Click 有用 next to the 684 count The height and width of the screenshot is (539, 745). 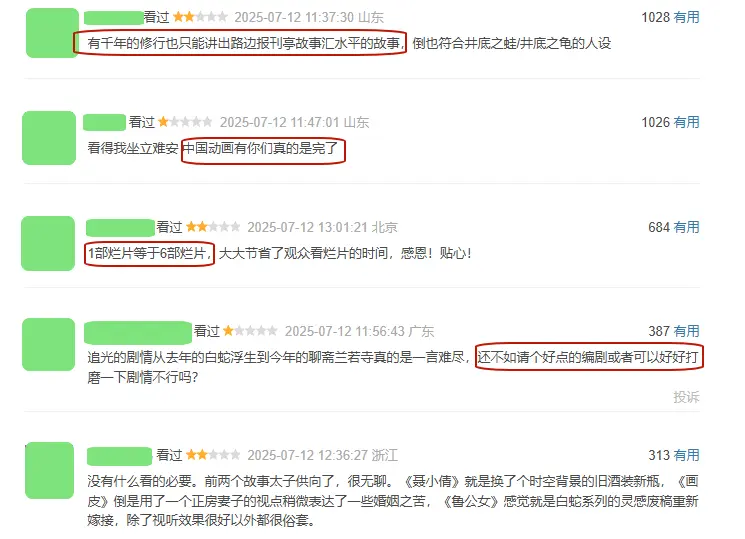(x=687, y=227)
